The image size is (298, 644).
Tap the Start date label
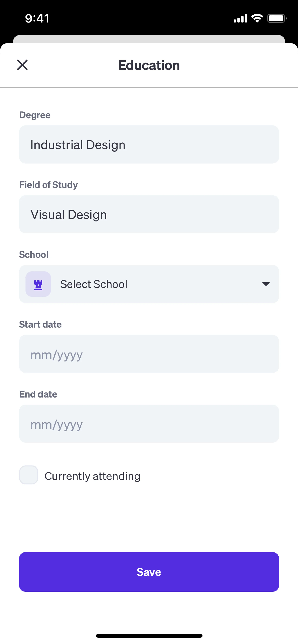pos(40,325)
